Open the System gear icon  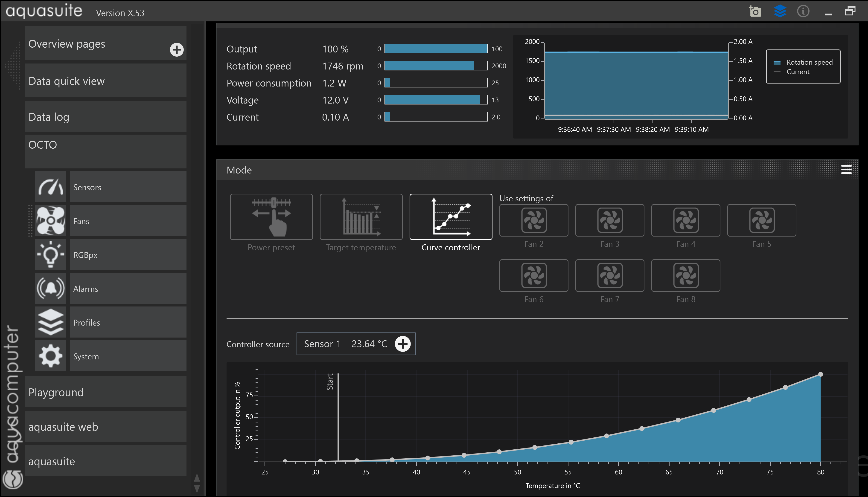coord(50,356)
